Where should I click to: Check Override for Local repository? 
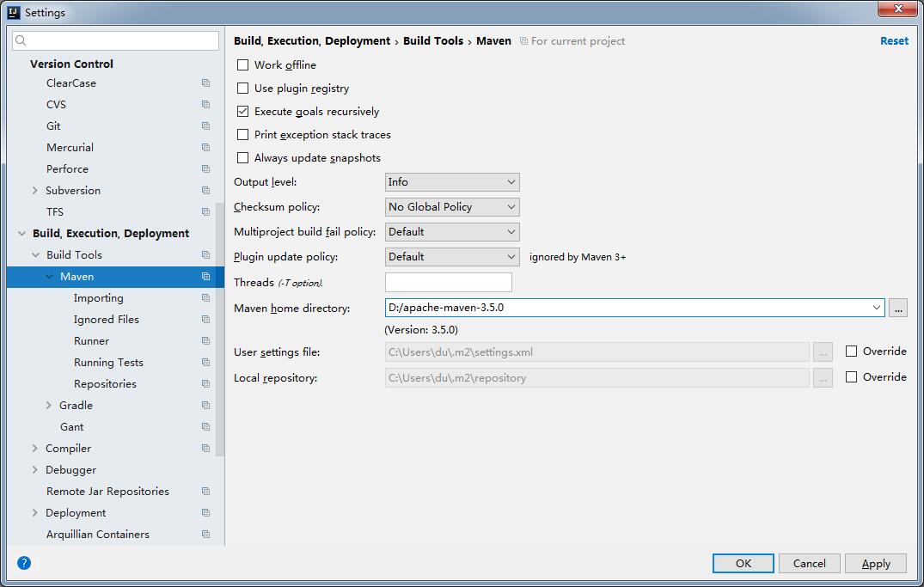(x=851, y=376)
